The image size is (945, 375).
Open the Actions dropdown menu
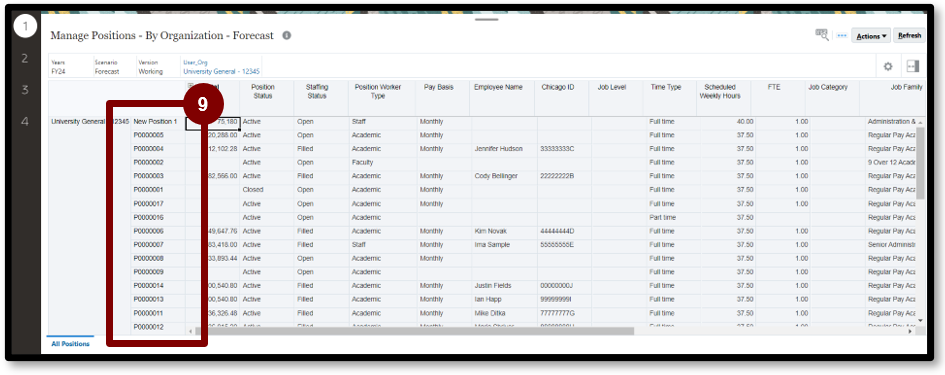click(x=871, y=36)
